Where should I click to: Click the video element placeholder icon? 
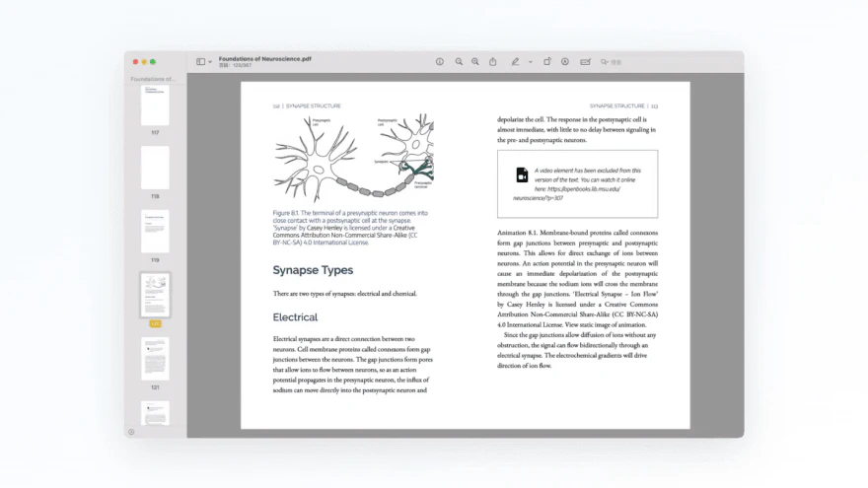[522, 175]
